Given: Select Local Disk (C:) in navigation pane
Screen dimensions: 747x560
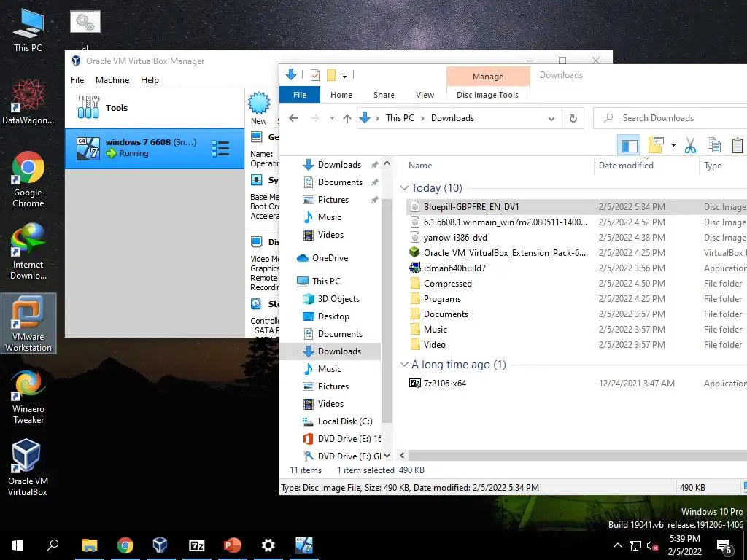Looking at the screenshot, I should 344,421.
